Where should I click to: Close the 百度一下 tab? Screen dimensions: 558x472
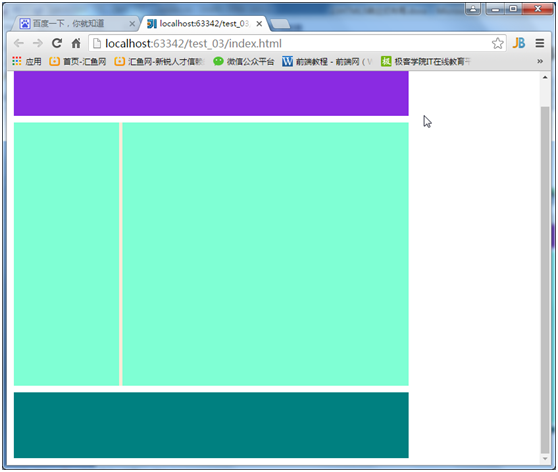[x=132, y=24]
